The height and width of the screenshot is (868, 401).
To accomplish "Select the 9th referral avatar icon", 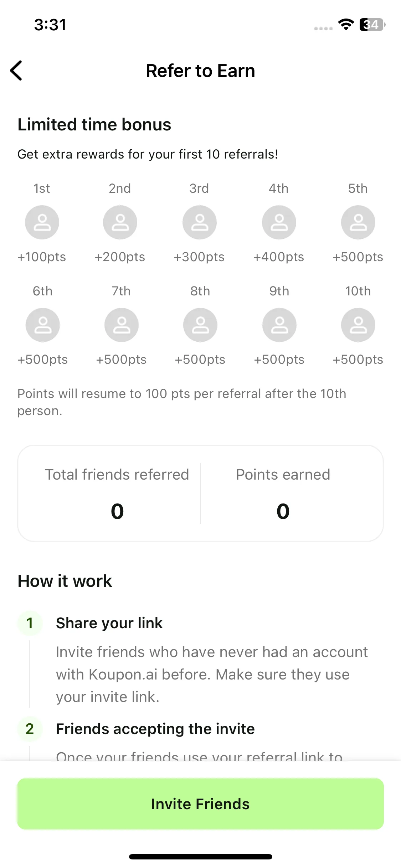I will tap(279, 325).
